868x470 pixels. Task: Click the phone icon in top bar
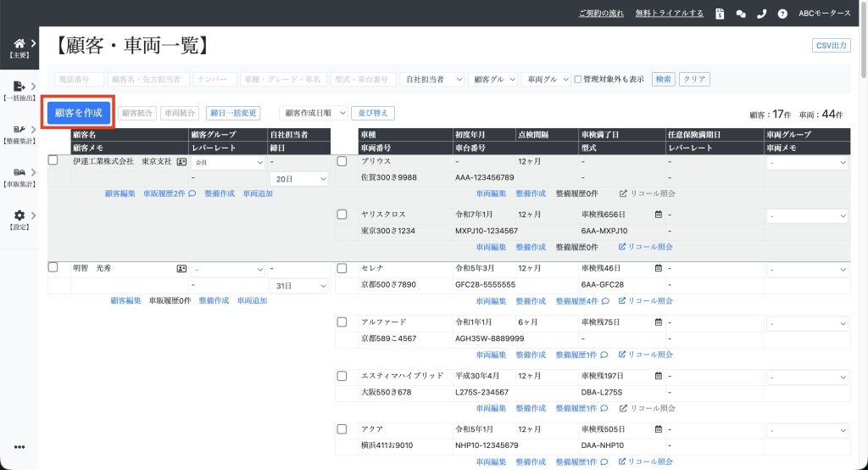coord(761,14)
